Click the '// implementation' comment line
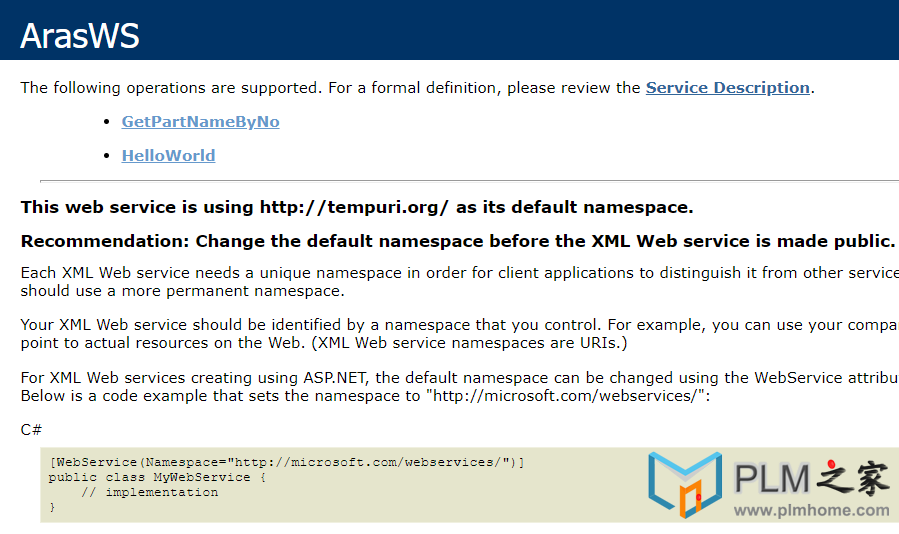Viewport: 899px width, 534px height. [x=150, y=492]
